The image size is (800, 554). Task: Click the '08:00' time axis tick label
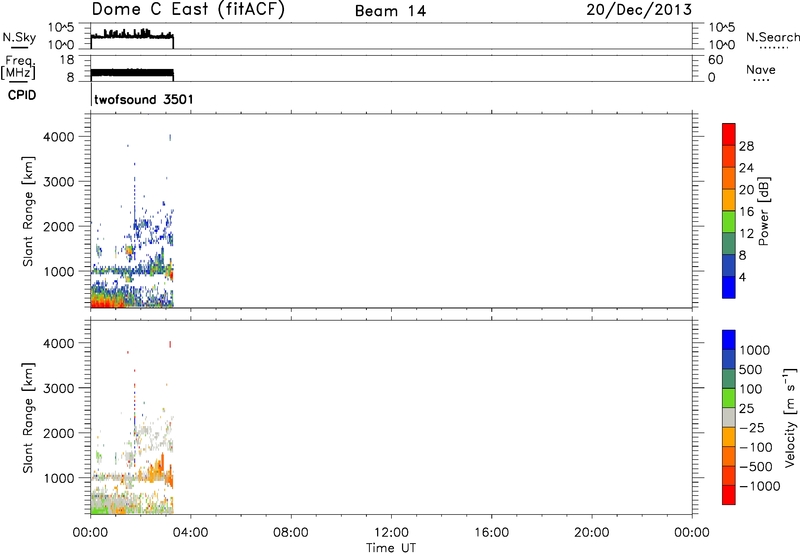[x=290, y=533]
